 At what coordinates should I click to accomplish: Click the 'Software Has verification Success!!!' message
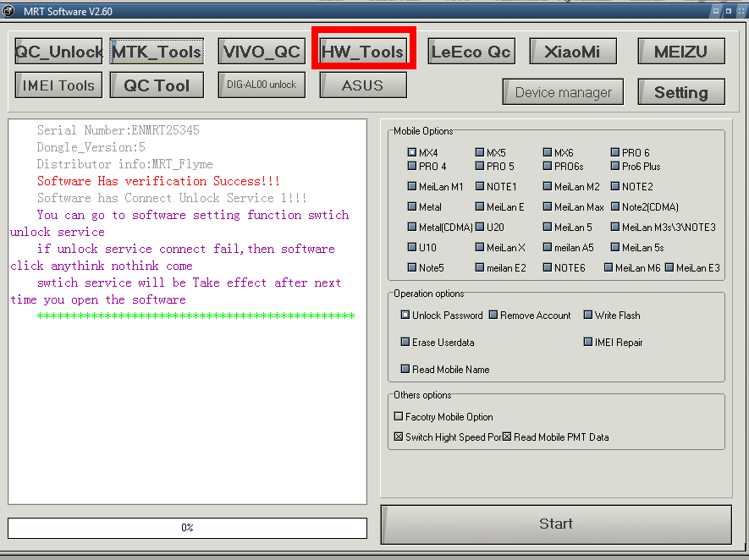[x=158, y=181]
